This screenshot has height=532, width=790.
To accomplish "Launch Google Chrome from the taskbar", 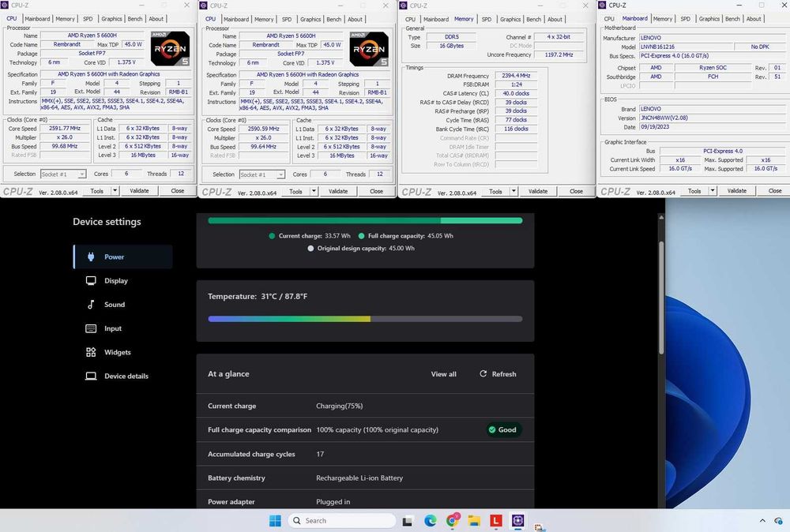I will click(452, 521).
